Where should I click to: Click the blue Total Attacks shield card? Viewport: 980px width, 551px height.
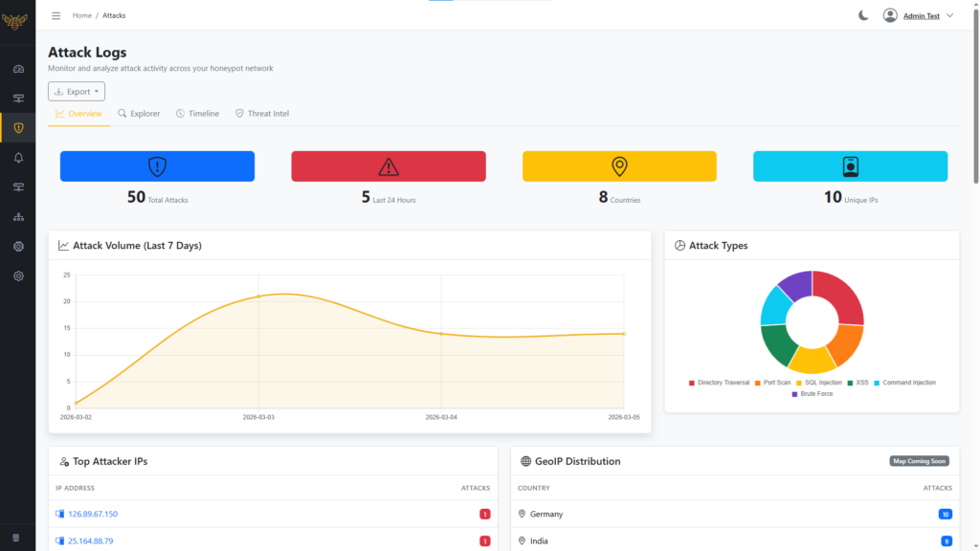pos(157,166)
